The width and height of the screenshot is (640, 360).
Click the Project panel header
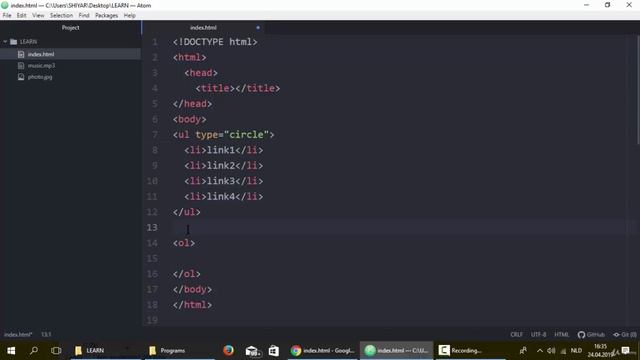70,27
